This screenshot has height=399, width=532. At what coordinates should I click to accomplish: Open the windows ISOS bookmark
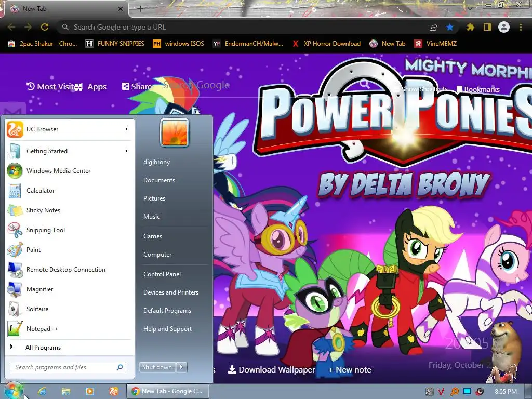[179, 44]
